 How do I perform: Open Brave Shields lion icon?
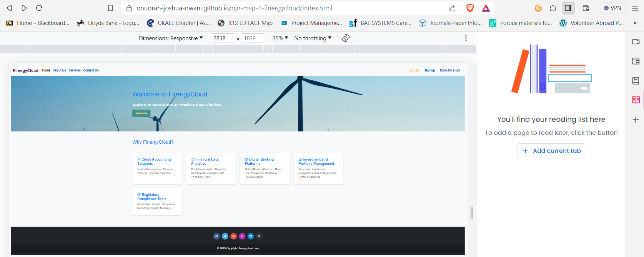(470, 8)
